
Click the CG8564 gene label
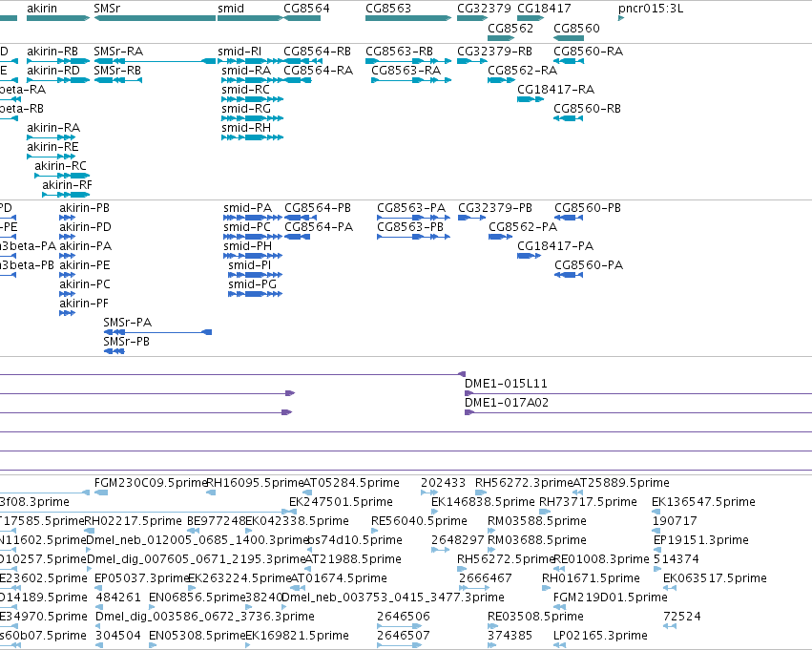(306, 9)
